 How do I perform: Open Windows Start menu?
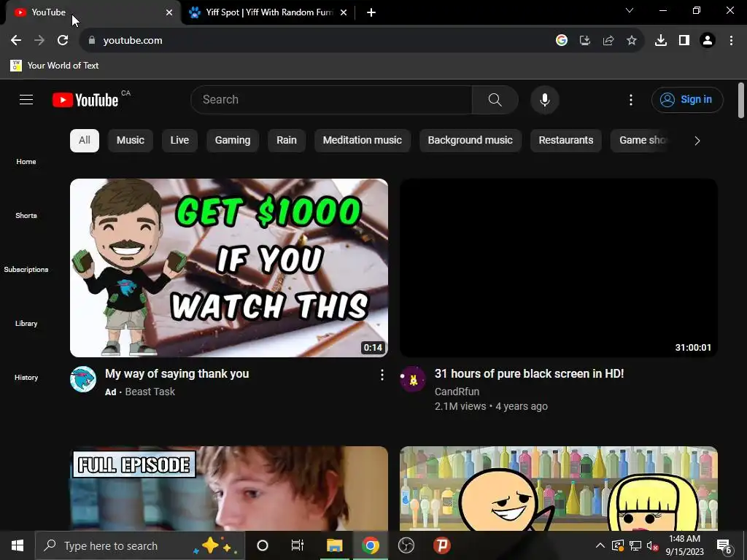(x=18, y=545)
